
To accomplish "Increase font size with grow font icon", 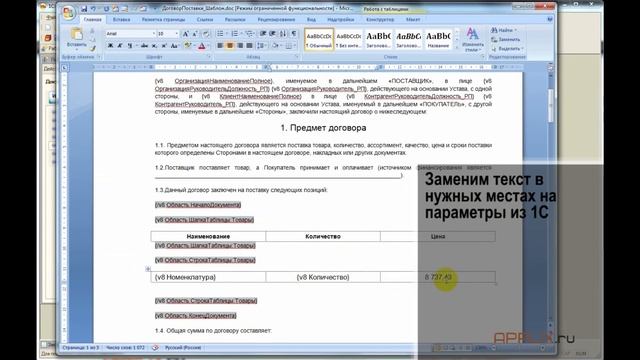I will (x=186, y=34).
